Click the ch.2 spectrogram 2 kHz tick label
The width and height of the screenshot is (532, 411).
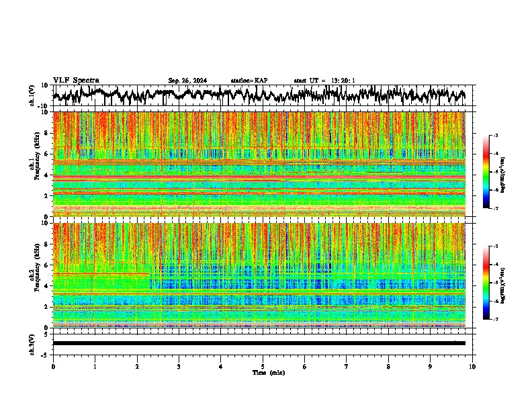tap(47, 307)
